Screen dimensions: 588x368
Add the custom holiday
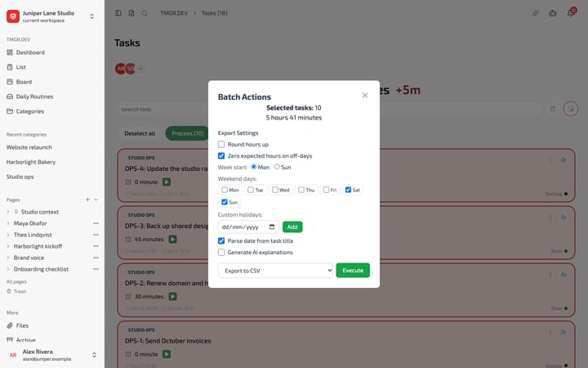292,227
